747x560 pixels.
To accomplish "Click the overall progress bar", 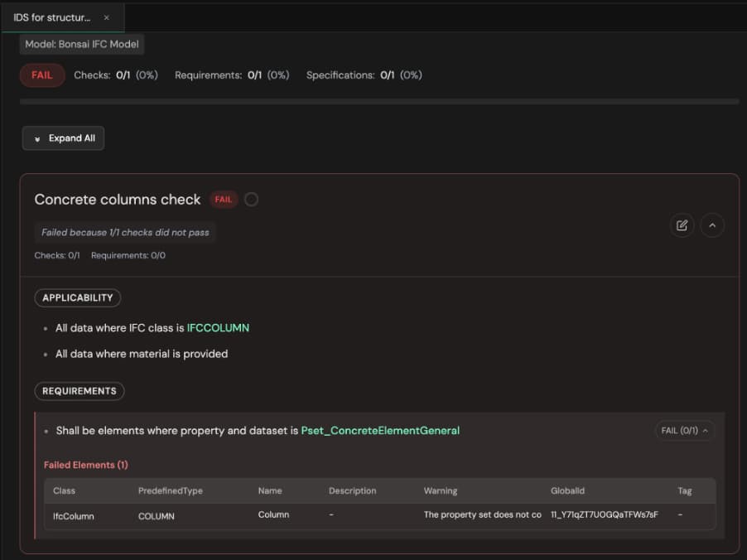I will coord(379,102).
